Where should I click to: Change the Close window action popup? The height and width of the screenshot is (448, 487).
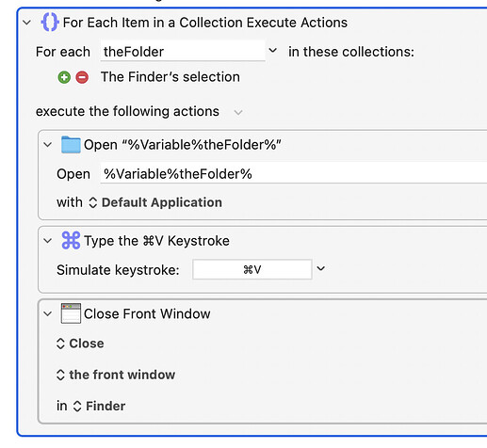(80, 344)
